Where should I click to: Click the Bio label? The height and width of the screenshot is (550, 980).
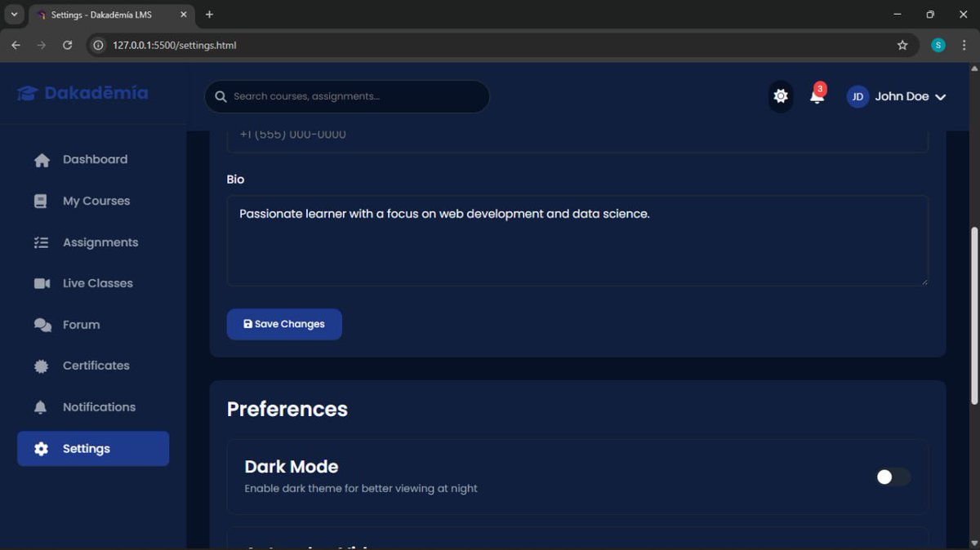coord(235,180)
